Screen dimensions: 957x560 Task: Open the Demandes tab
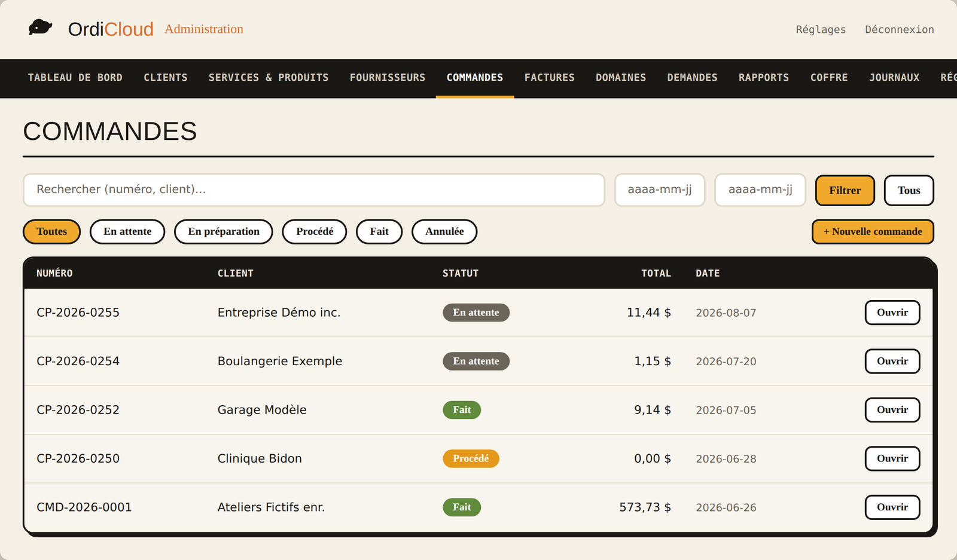693,78
